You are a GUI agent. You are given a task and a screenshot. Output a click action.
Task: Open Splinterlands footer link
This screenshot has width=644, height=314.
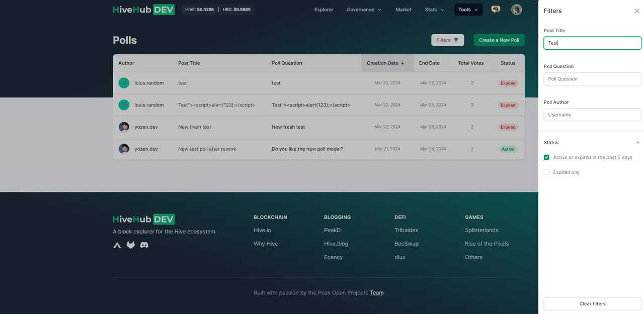pyautogui.click(x=481, y=230)
